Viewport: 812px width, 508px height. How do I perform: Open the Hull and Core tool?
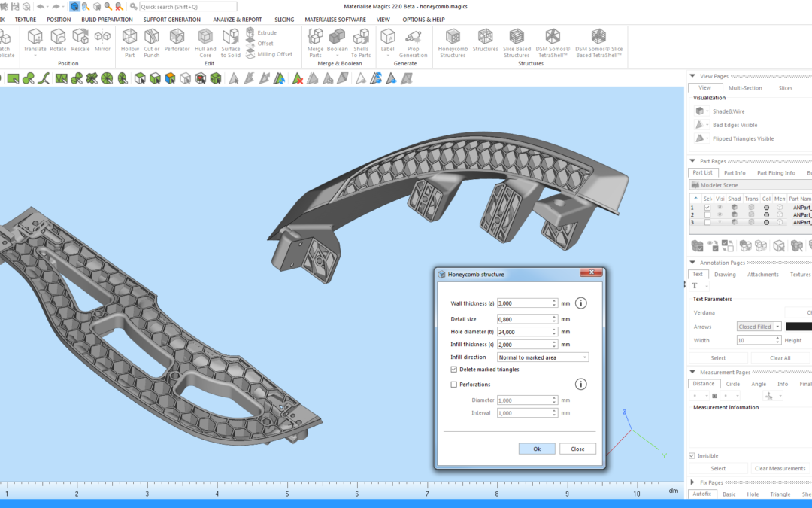point(205,43)
